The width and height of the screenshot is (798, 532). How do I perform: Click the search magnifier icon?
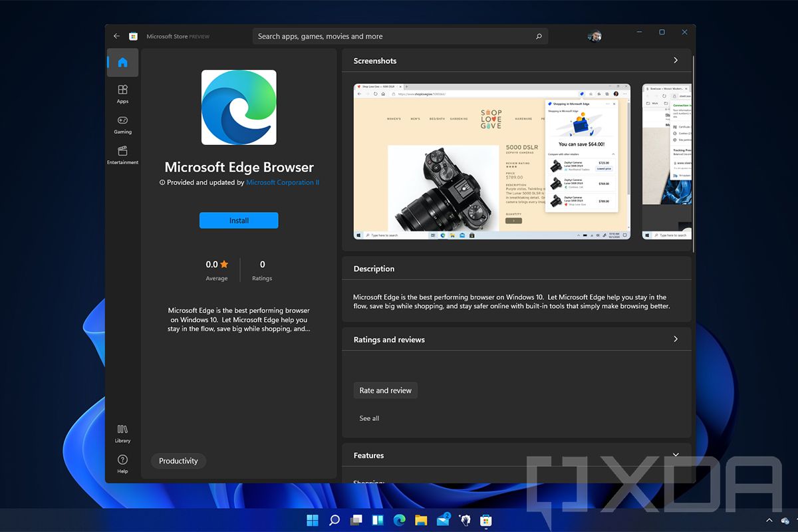pyautogui.click(x=539, y=37)
